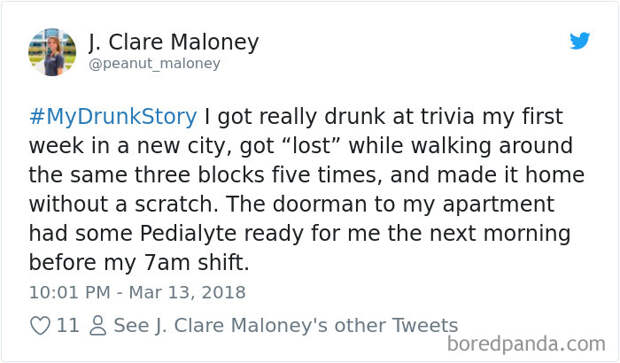
Task: Click the word apartment in the tweet
Action: pos(498,205)
